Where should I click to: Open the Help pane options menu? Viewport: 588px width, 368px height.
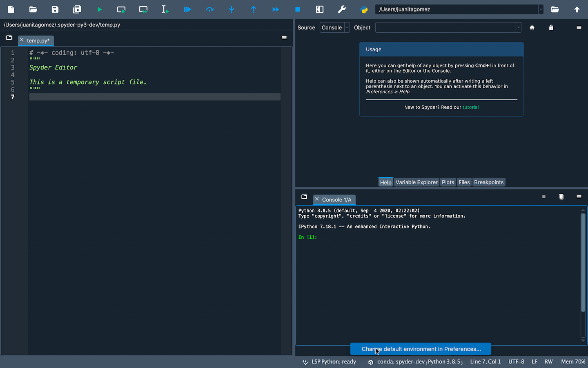coord(579,27)
